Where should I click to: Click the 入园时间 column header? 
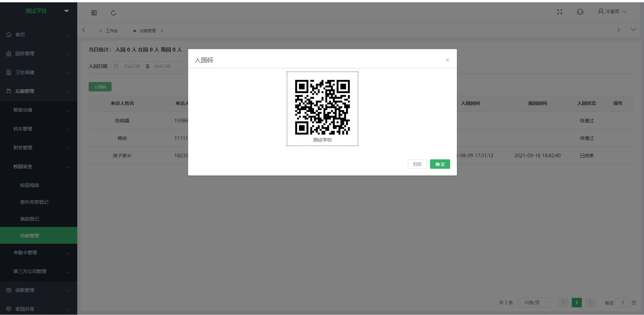coord(470,103)
